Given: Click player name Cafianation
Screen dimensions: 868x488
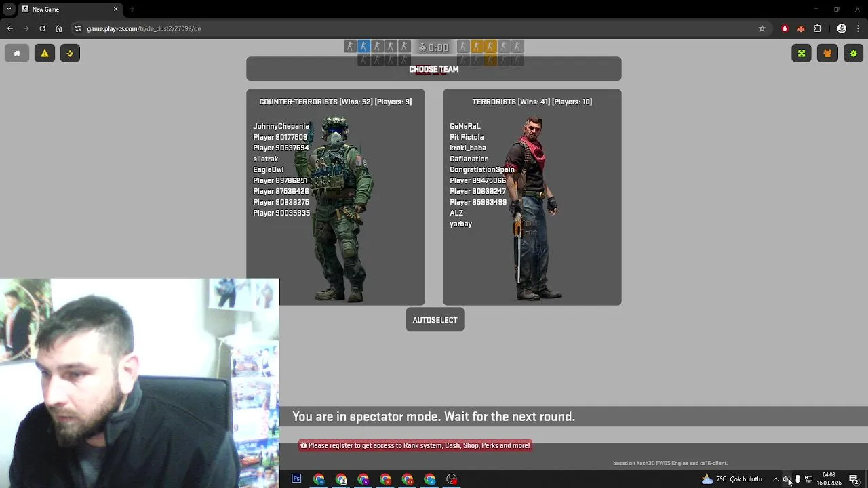Looking at the screenshot, I should tap(469, 159).
